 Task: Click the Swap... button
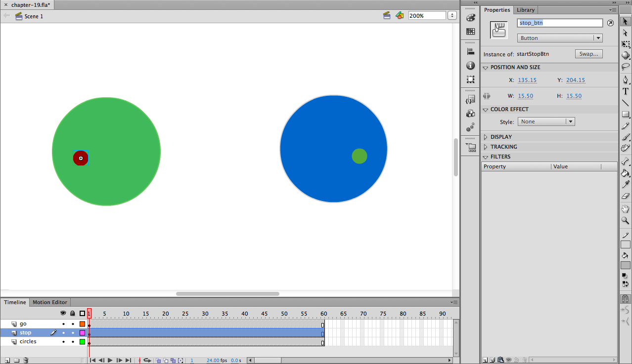pyautogui.click(x=588, y=54)
